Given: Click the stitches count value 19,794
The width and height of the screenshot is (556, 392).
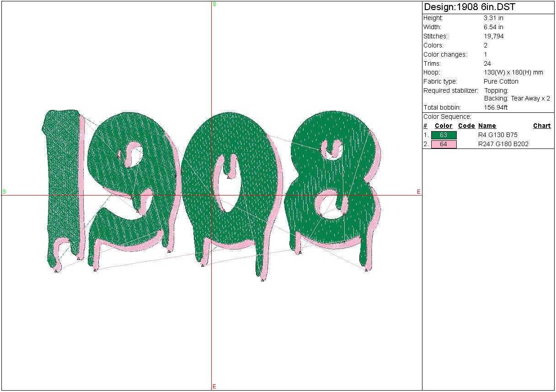Looking at the screenshot, I should pos(494,36).
